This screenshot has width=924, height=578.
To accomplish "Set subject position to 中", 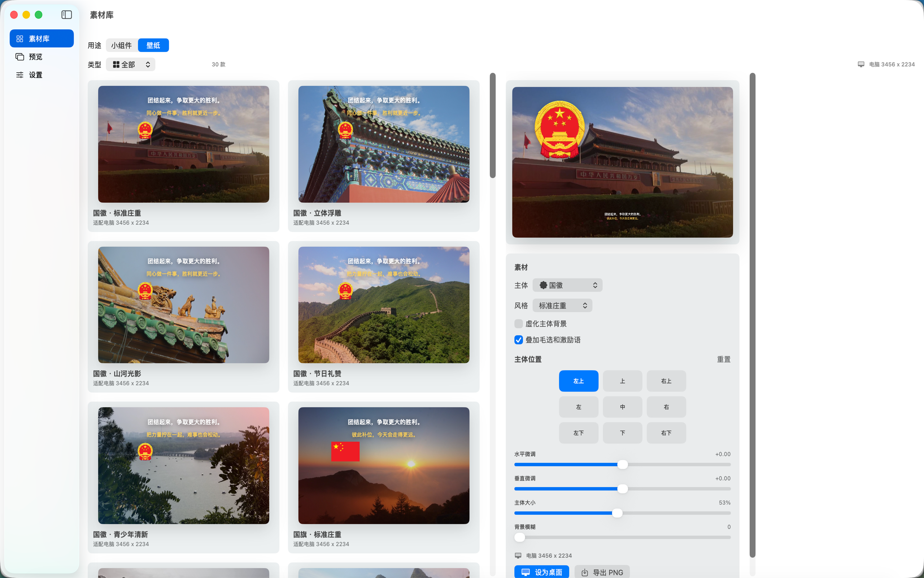I will coord(622,407).
